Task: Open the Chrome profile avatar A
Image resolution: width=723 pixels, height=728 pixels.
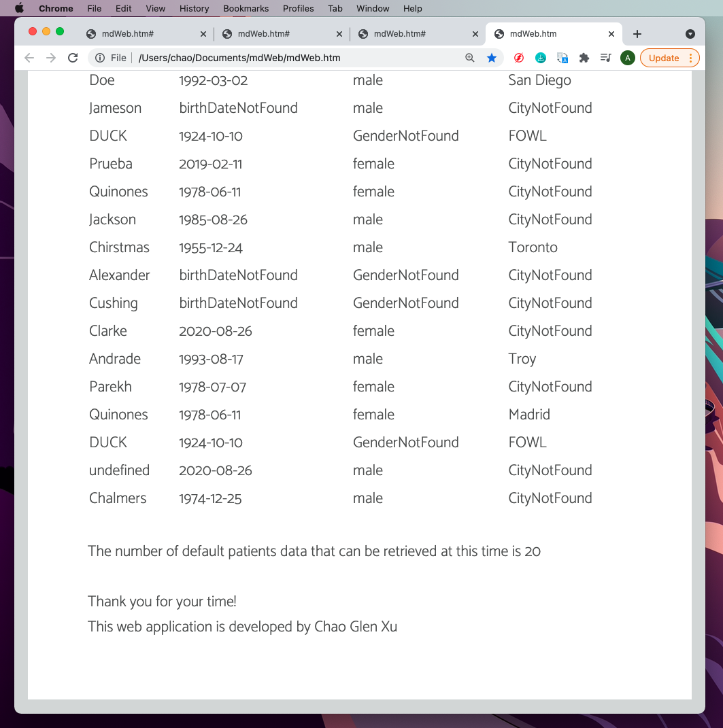Action: pyautogui.click(x=627, y=58)
